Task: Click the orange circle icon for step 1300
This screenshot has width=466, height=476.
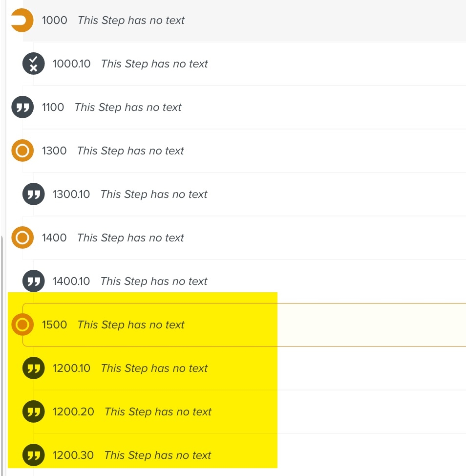Action: pos(22,151)
